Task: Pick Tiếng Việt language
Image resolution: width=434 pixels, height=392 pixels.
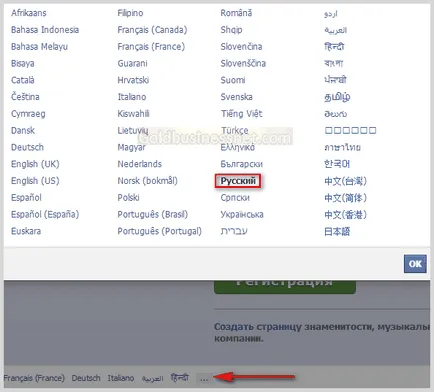Action: (x=241, y=114)
